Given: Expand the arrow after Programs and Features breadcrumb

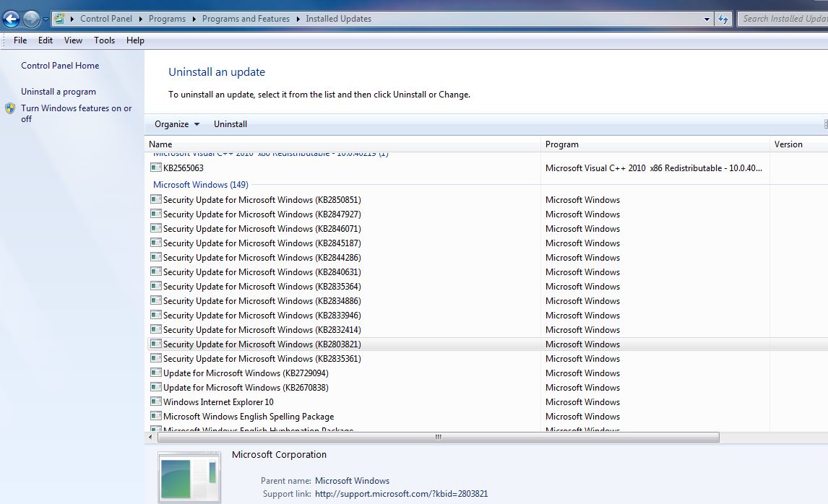Looking at the screenshot, I should (298, 19).
